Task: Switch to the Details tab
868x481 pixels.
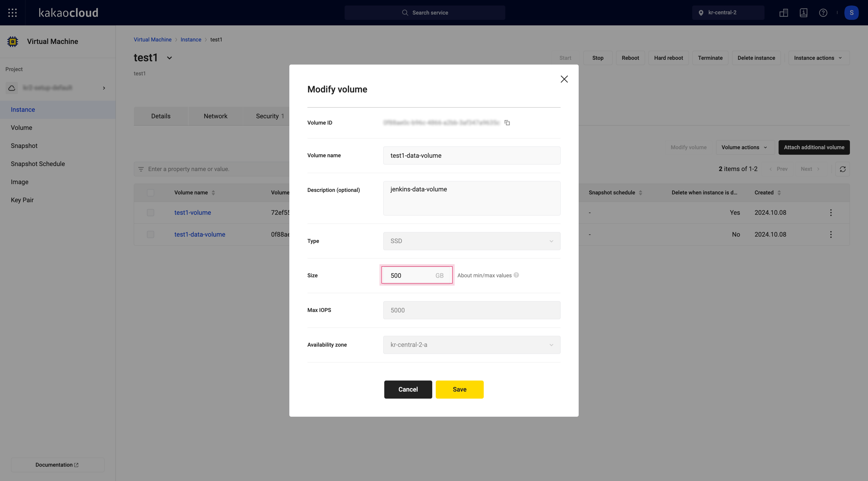Action: click(161, 116)
